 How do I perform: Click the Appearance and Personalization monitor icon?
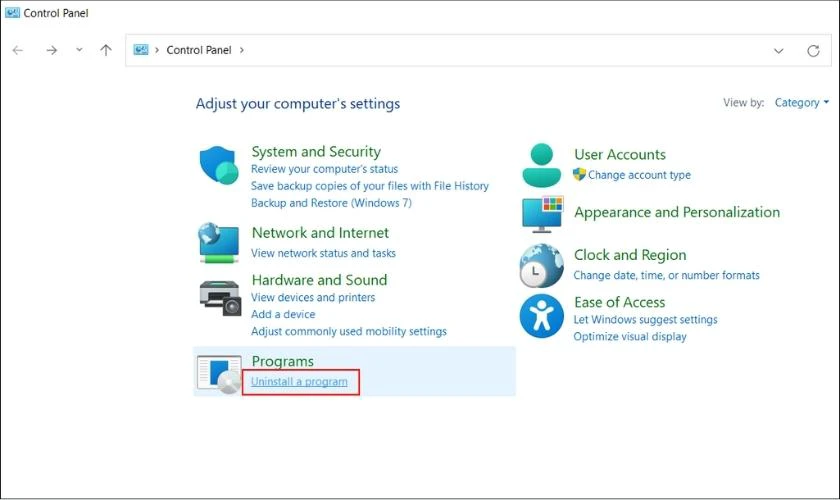click(x=542, y=214)
